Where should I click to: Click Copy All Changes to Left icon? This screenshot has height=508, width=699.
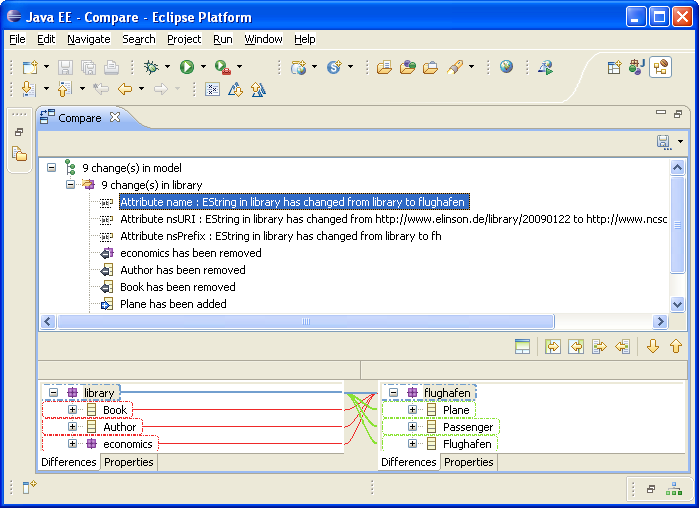(x=576, y=346)
